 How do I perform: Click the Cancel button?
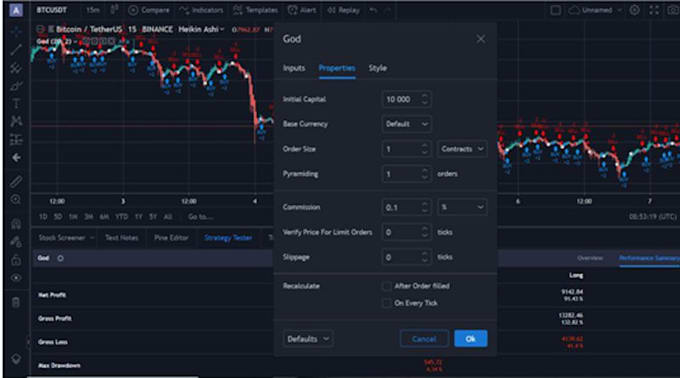(x=424, y=339)
